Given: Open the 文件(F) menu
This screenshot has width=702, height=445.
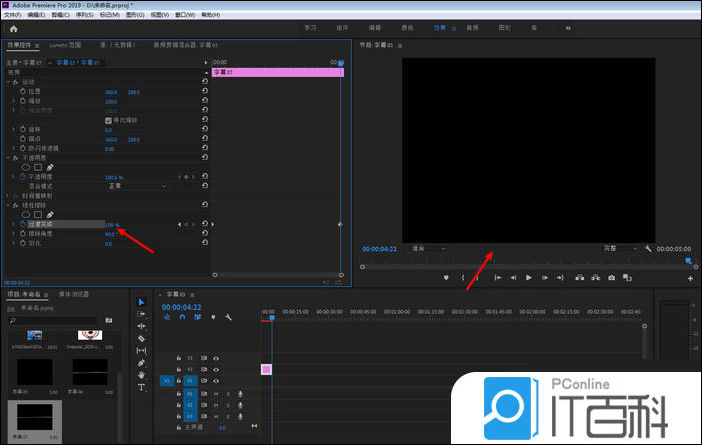Looking at the screenshot, I should (x=12, y=16).
